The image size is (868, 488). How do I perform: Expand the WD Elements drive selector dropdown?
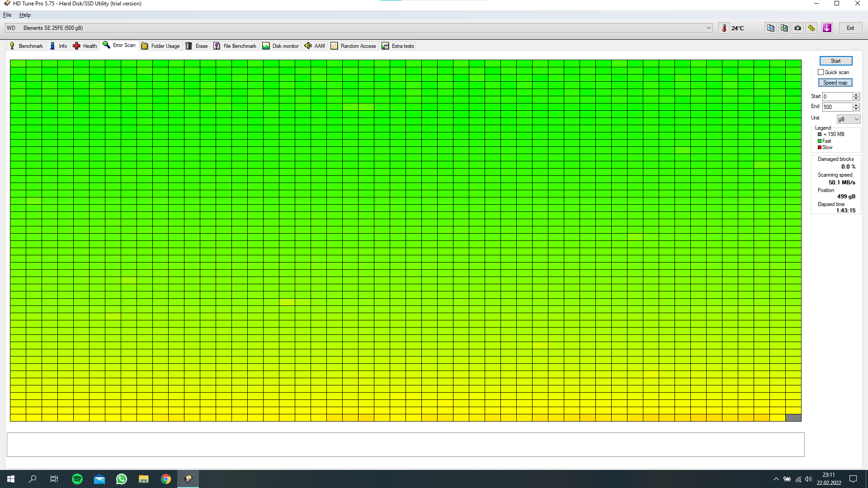click(x=708, y=28)
